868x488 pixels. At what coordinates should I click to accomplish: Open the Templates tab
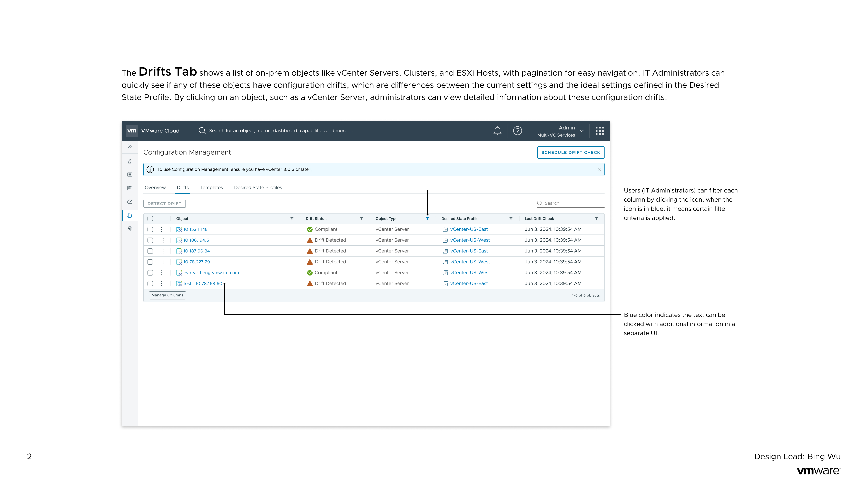(211, 188)
